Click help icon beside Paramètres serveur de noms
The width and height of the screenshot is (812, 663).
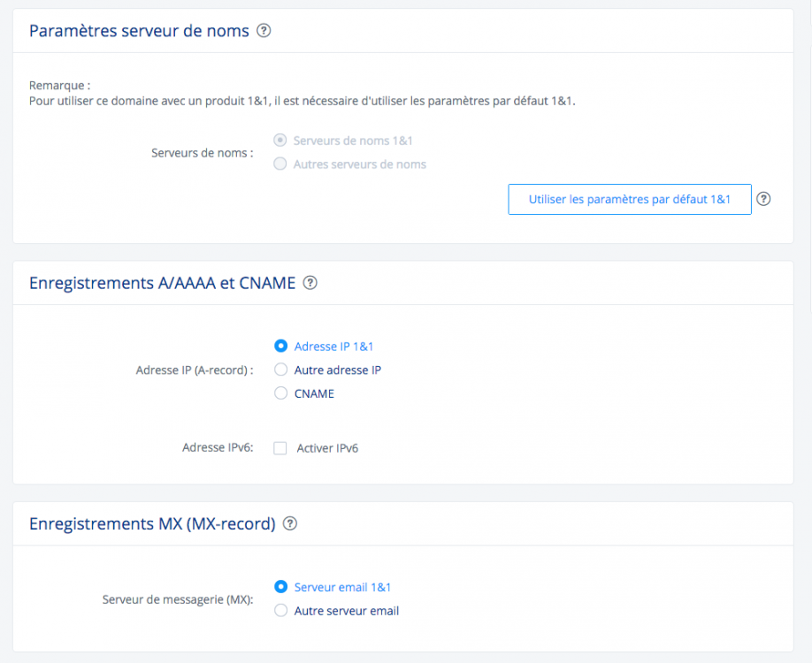pos(264,31)
